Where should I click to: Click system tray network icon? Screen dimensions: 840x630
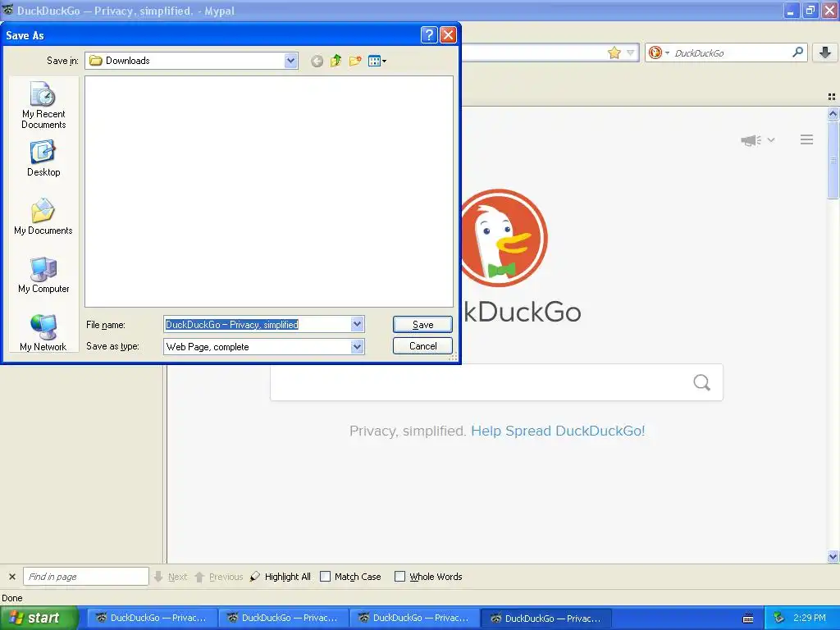(779, 618)
